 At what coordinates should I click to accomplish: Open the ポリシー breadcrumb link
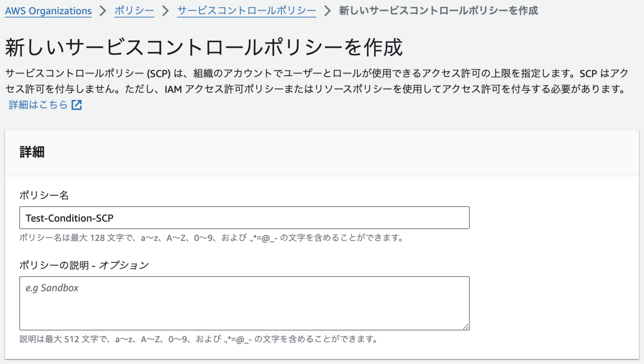pyautogui.click(x=134, y=11)
